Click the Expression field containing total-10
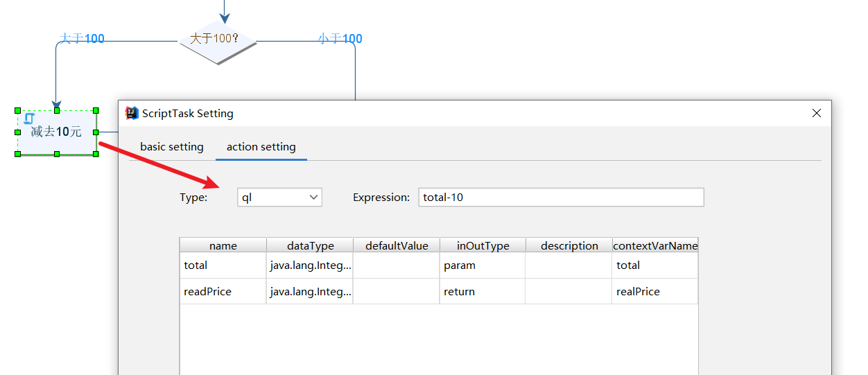The image size is (868, 375). pos(561,198)
